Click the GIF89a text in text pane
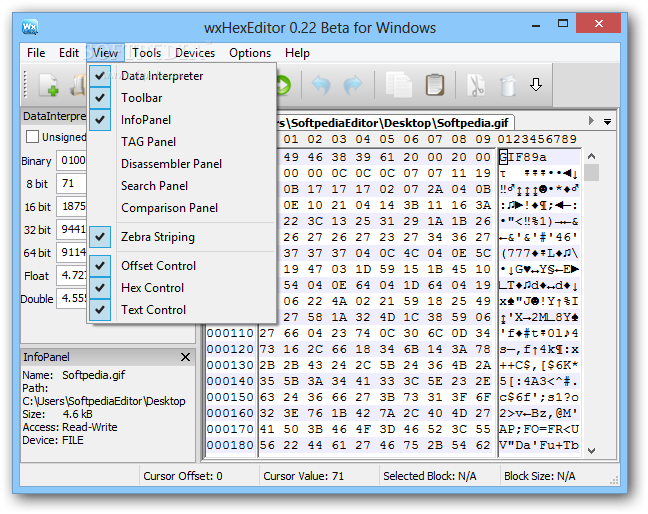This screenshot has width=648, height=514. click(x=523, y=157)
